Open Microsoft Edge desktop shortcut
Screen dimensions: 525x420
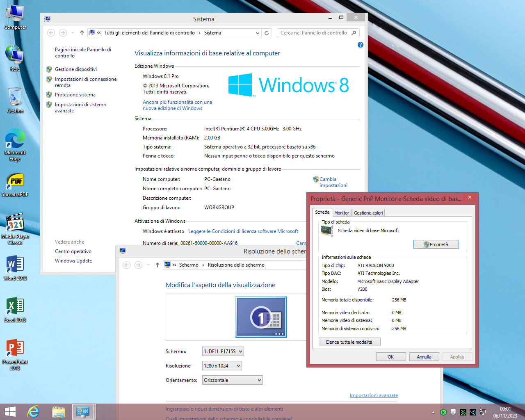(x=15, y=139)
